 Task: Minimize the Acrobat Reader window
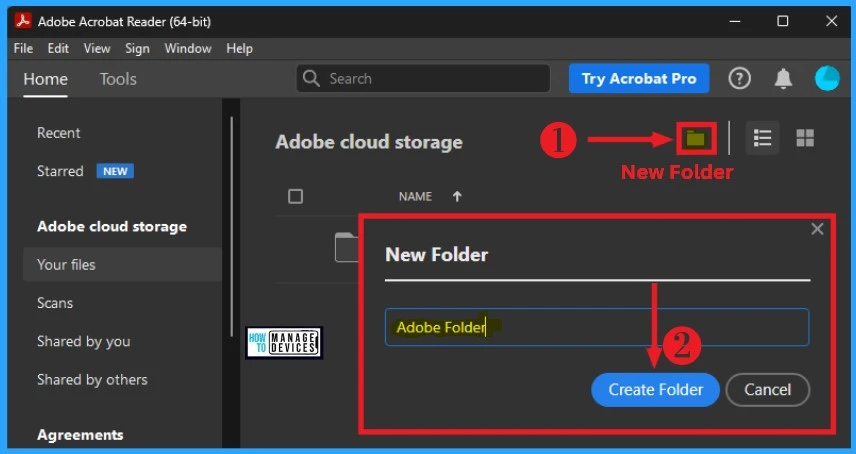(735, 21)
